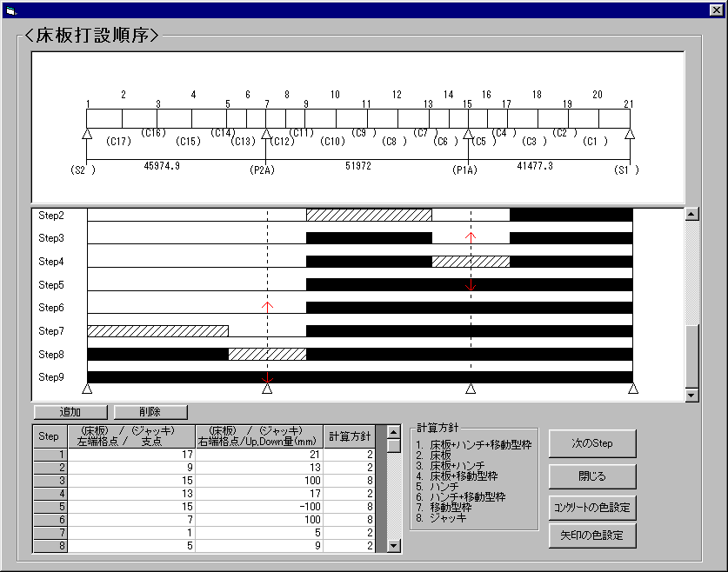Click the step diagram scrollbar thumb
The height and width of the screenshot is (572, 728).
pos(691,356)
